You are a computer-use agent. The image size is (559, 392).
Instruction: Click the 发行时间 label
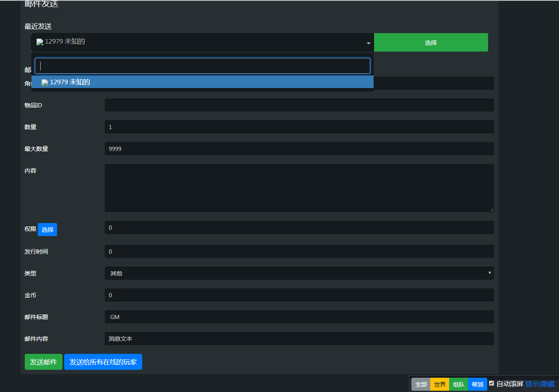click(x=36, y=252)
